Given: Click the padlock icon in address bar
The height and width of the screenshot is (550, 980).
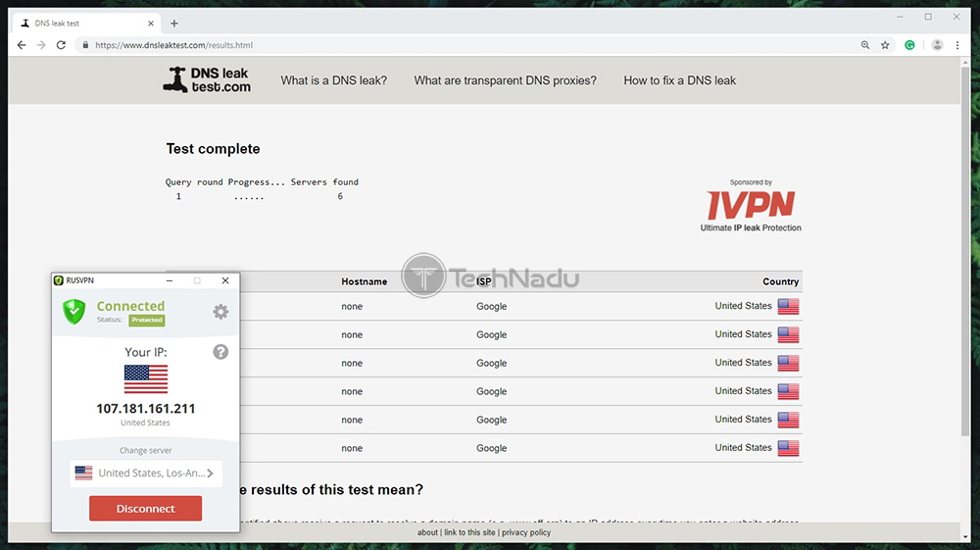Looking at the screenshot, I should [85, 45].
